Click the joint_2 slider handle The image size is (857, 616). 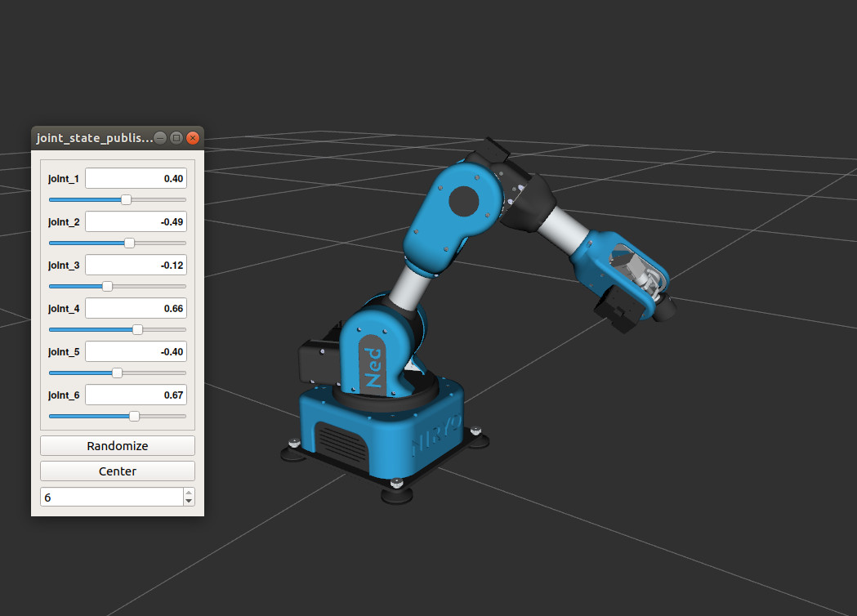coord(130,243)
